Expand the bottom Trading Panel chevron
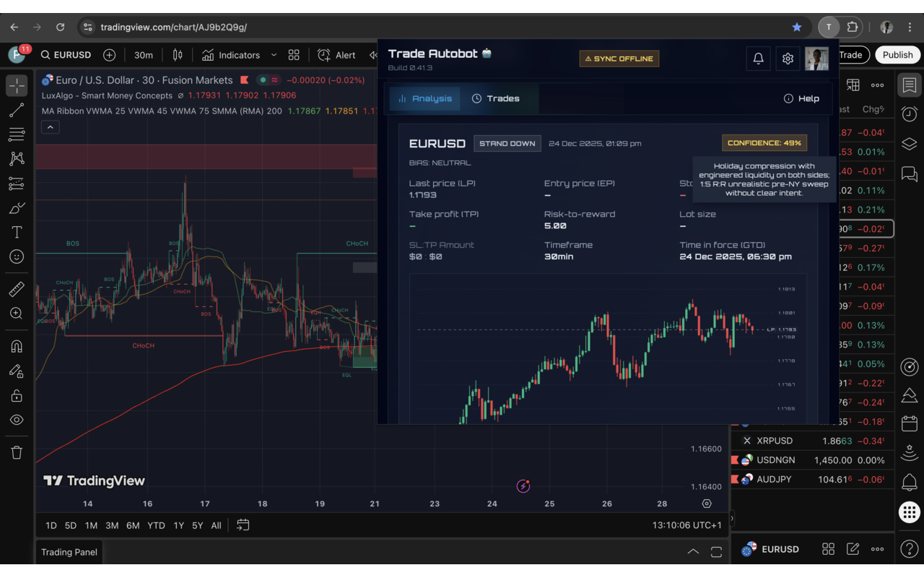Screen dimensions: 924x578 click(x=693, y=552)
